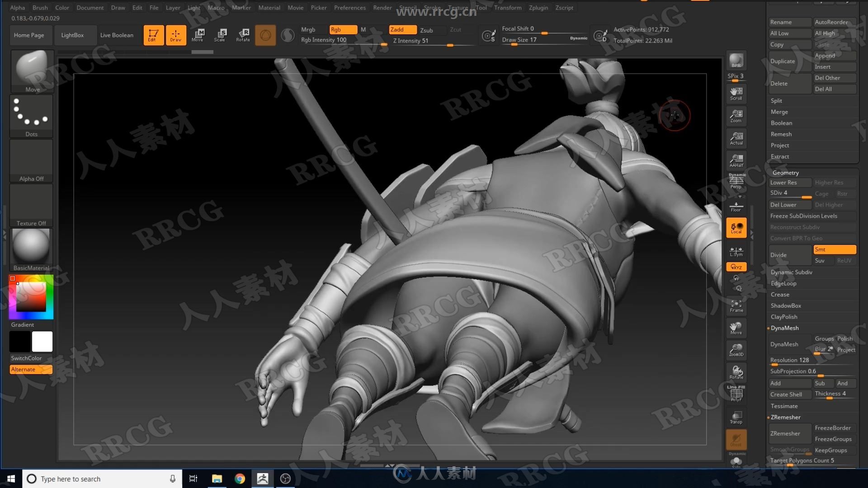Expand the Tessimate section
This screenshot has height=488, width=868.
pos(784,406)
